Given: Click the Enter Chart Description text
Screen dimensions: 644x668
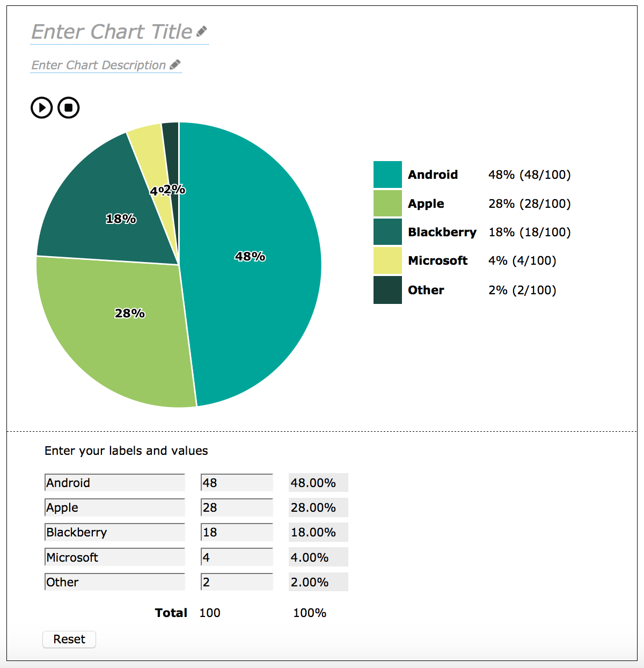Looking at the screenshot, I should click(99, 66).
